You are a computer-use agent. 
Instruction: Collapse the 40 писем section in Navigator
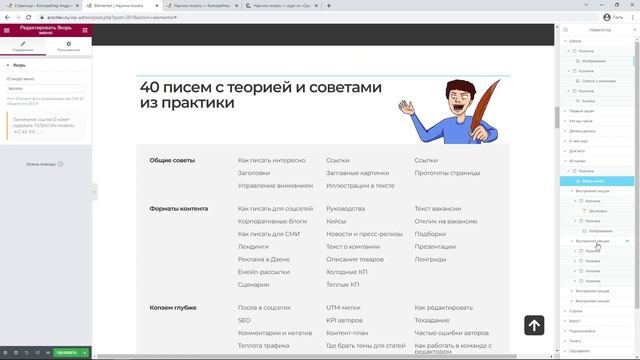pos(565,161)
